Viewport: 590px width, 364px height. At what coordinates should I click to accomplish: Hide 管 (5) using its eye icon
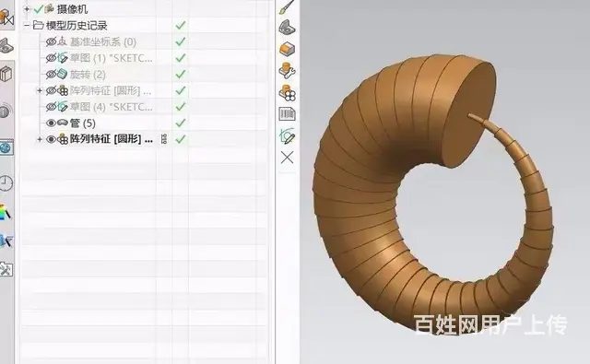(x=52, y=123)
